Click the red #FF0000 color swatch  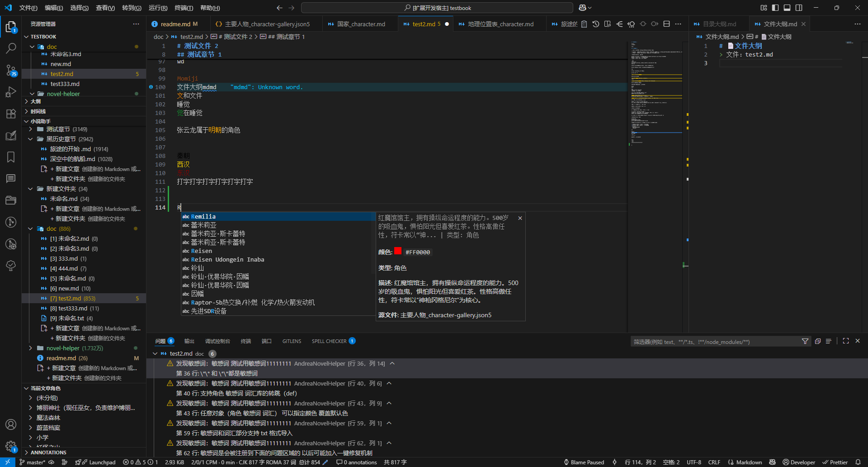point(398,251)
